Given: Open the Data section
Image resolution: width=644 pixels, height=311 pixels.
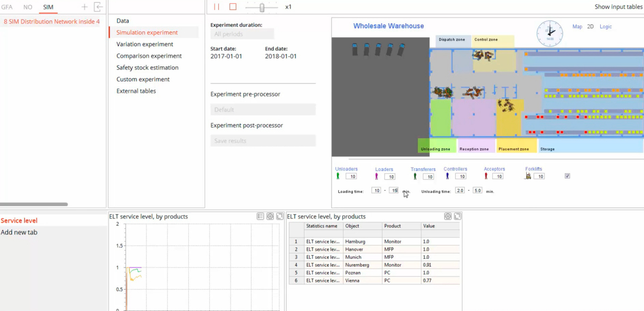Looking at the screenshot, I should [x=123, y=21].
